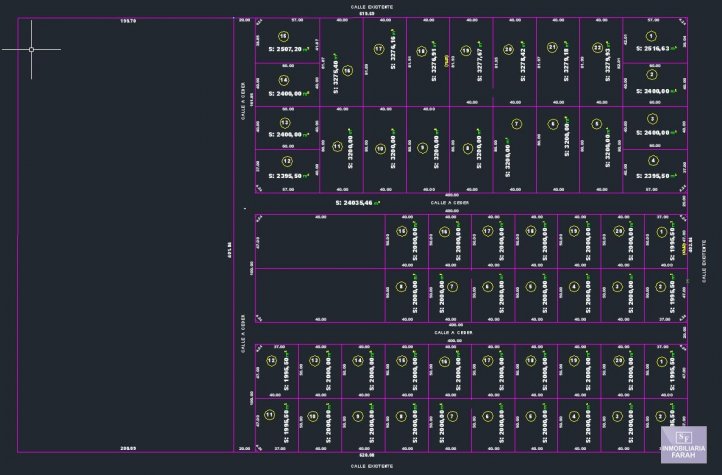Viewport: 722px width, 475px height.
Task: Click 'CALLE A CEDER' beside 'S: 24035,46'
Action: click(x=450, y=203)
